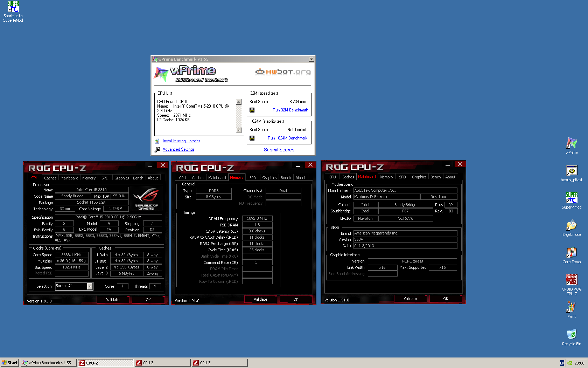The width and height of the screenshot is (588, 368).
Task: Run the 32M Benchmark link
Action: pos(290,110)
